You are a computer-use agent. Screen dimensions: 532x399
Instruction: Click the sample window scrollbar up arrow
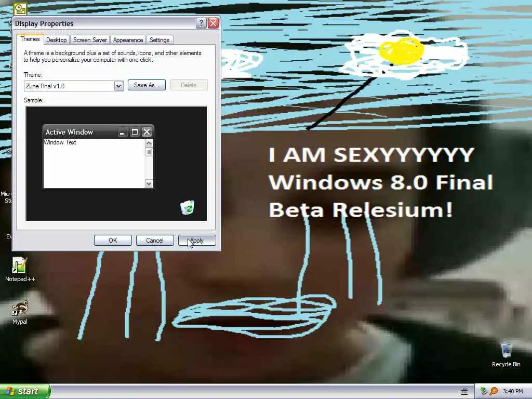coord(149,143)
